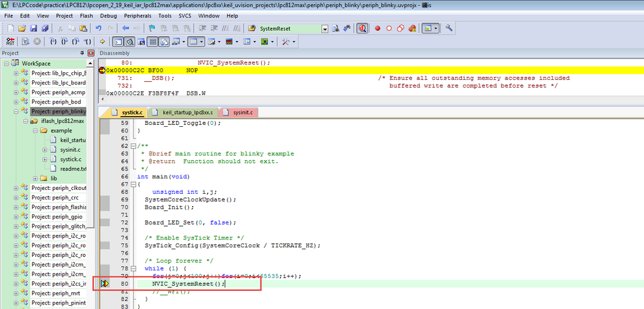Close the Project pane
This screenshot has height=309, width=644.
coord(91,53)
